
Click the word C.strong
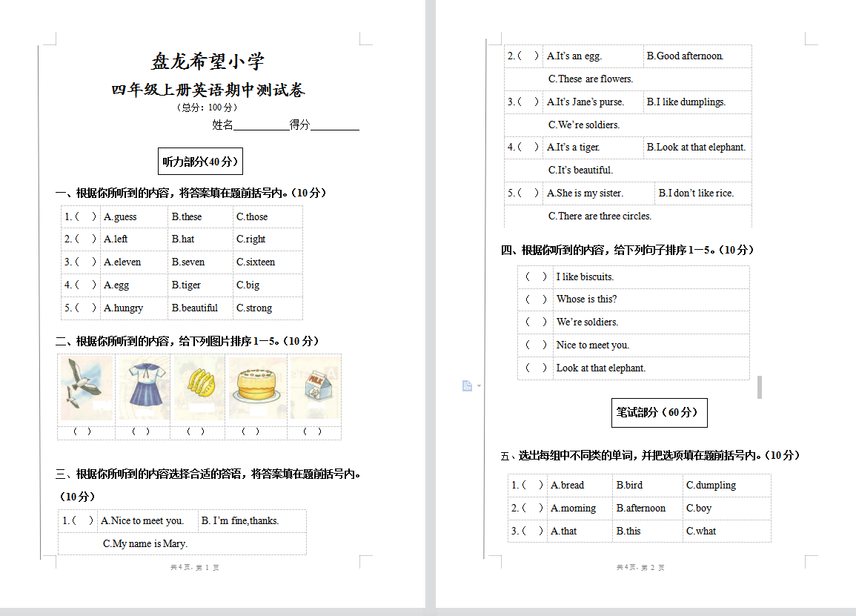pyautogui.click(x=254, y=308)
